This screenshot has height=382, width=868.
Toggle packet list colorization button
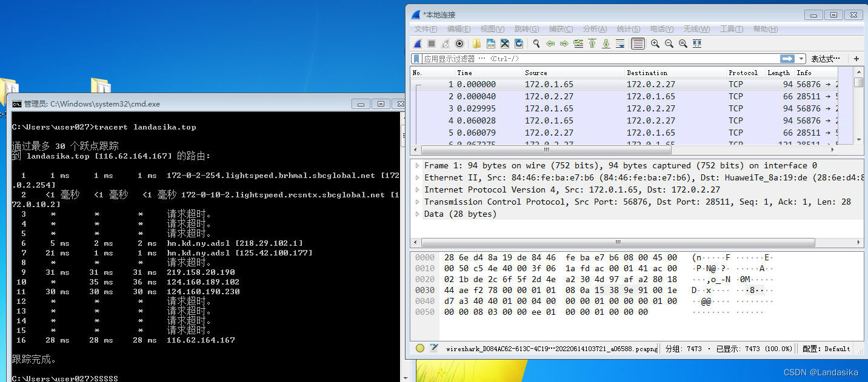[638, 44]
